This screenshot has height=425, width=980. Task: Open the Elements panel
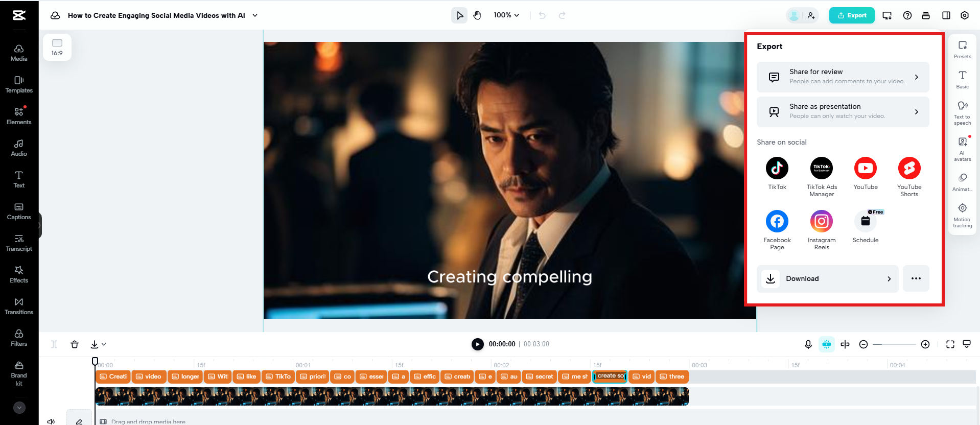coord(19,116)
